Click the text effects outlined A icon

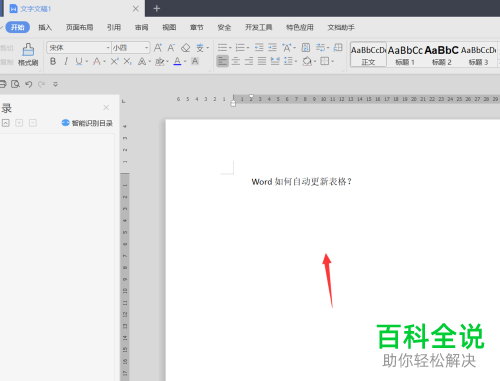pyautogui.click(x=142, y=61)
